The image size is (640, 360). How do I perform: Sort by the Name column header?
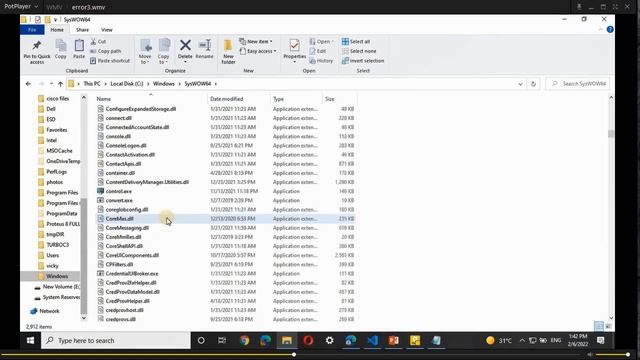(x=150, y=99)
